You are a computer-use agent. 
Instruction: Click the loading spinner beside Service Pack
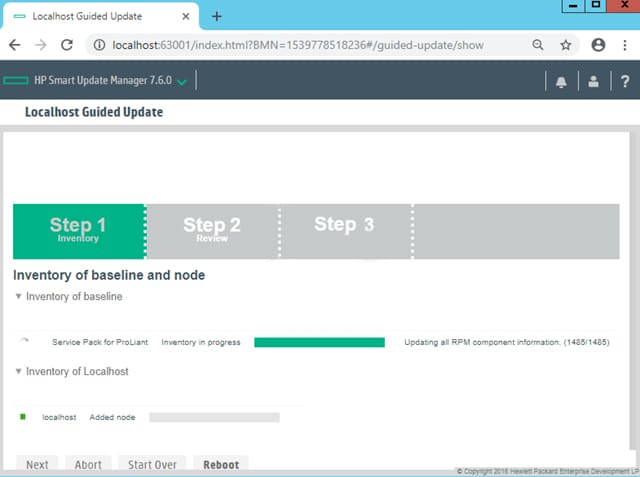click(24, 342)
